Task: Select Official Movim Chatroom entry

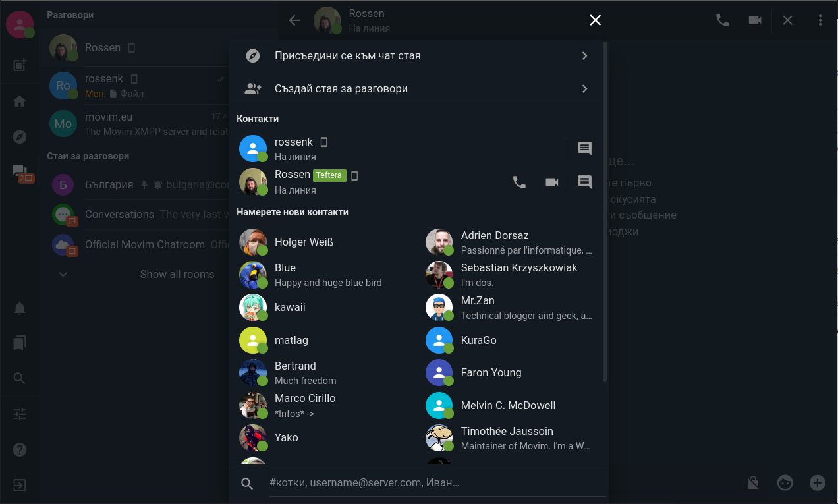Action: (x=144, y=245)
